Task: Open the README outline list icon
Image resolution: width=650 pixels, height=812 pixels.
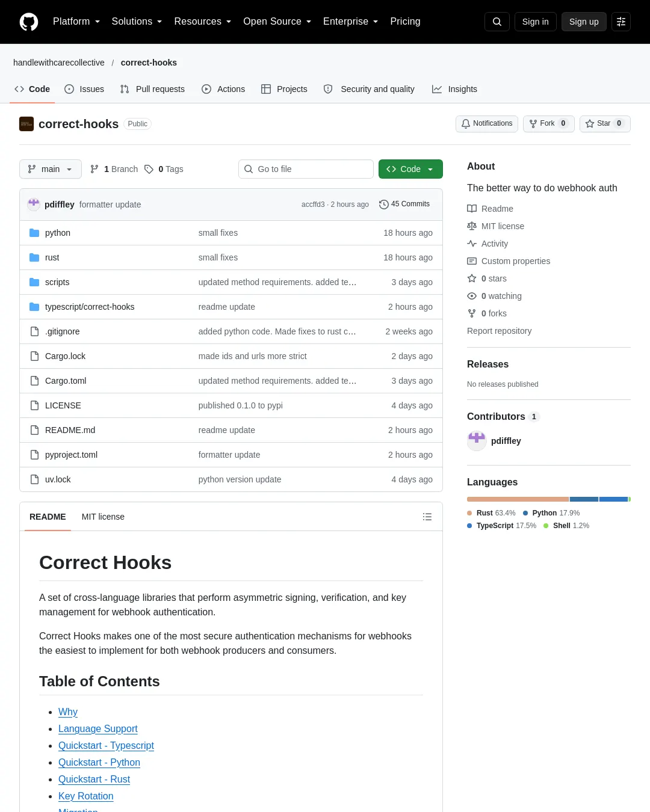Action: click(427, 517)
